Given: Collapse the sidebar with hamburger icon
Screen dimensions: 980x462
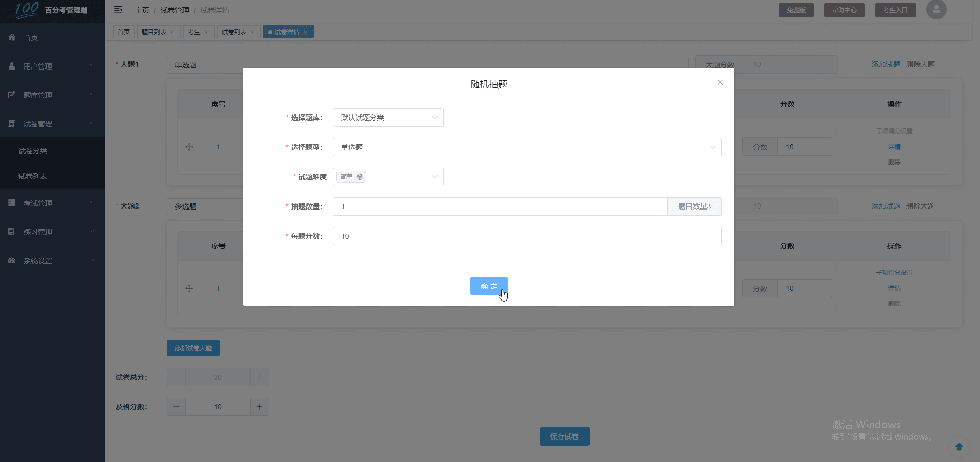Looking at the screenshot, I should click(118, 10).
